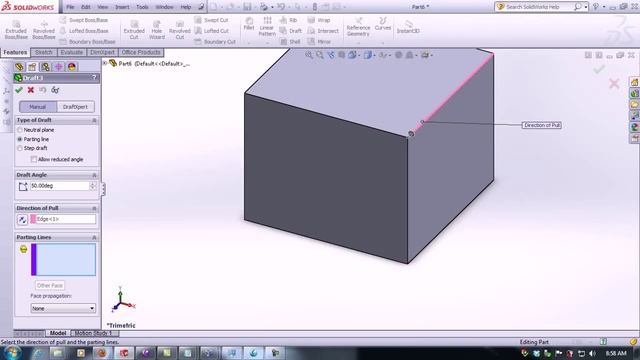The image size is (640, 360).
Task: Open the Curves tool
Action: tap(382, 24)
